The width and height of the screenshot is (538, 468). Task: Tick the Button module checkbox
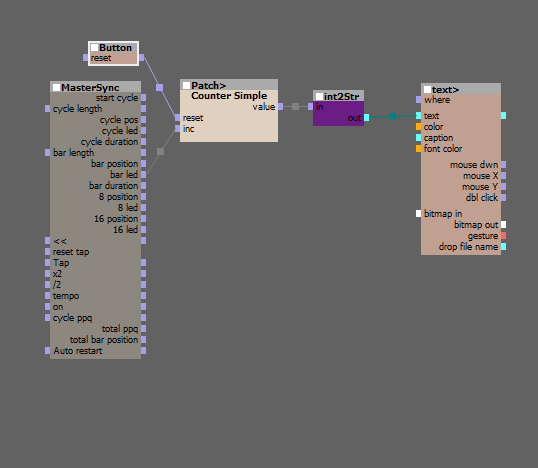94,47
